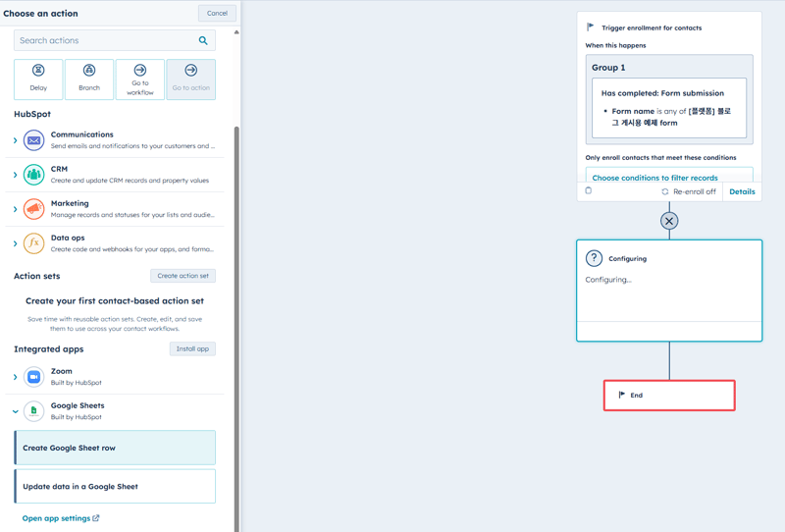Click the action panel vertical scrollbar

(x=236, y=328)
